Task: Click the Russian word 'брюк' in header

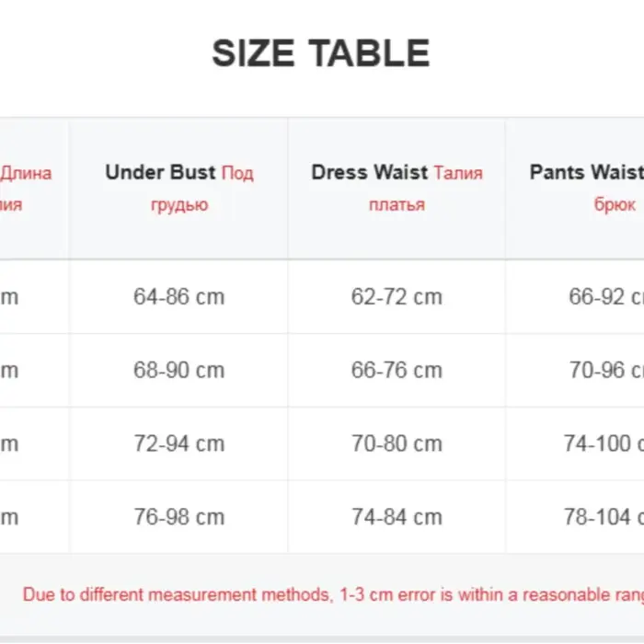Action: click(615, 204)
